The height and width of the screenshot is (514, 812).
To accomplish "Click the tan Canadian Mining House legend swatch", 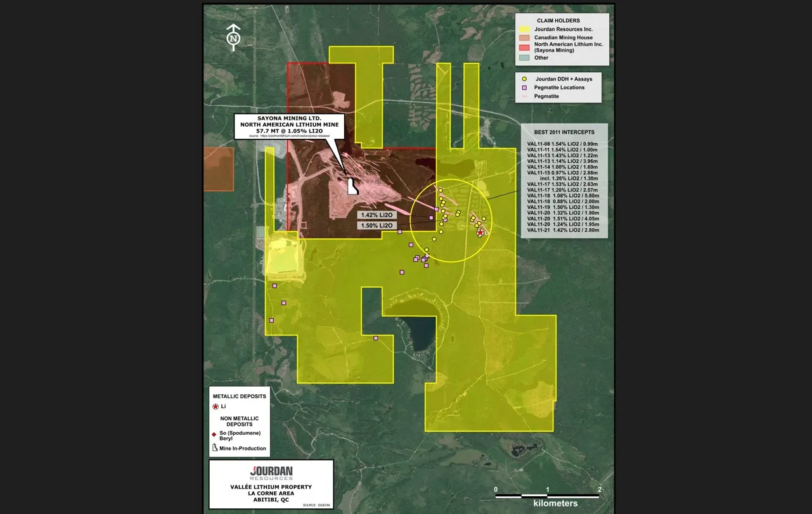I will click(x=524, y=38).
